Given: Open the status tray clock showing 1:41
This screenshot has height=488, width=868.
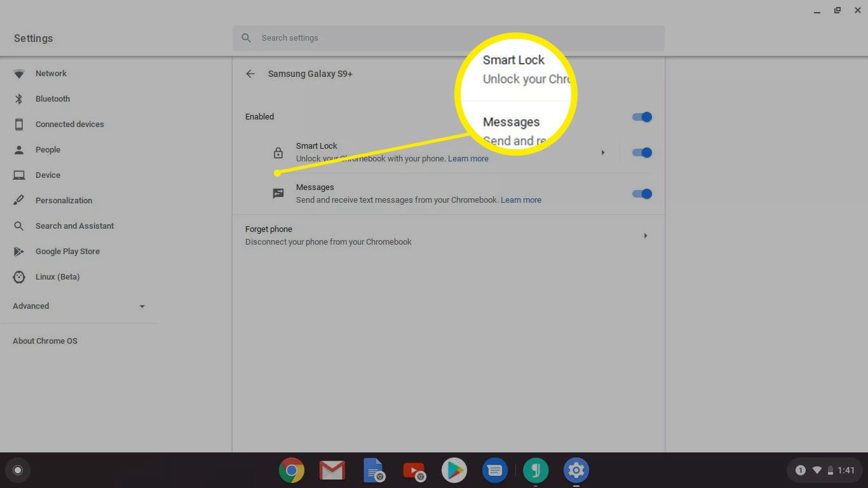Looking at the screenshot, I should pyautogui.click(x=846, y=471).
